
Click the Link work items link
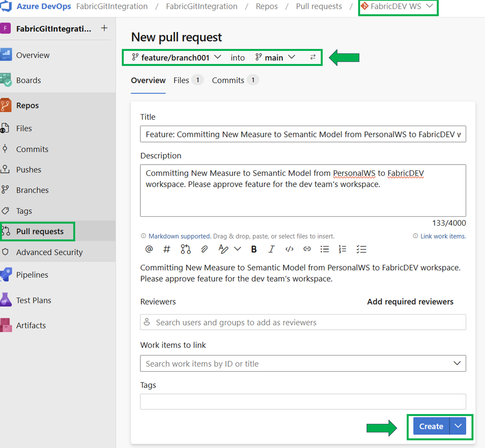tap(443, 236)
